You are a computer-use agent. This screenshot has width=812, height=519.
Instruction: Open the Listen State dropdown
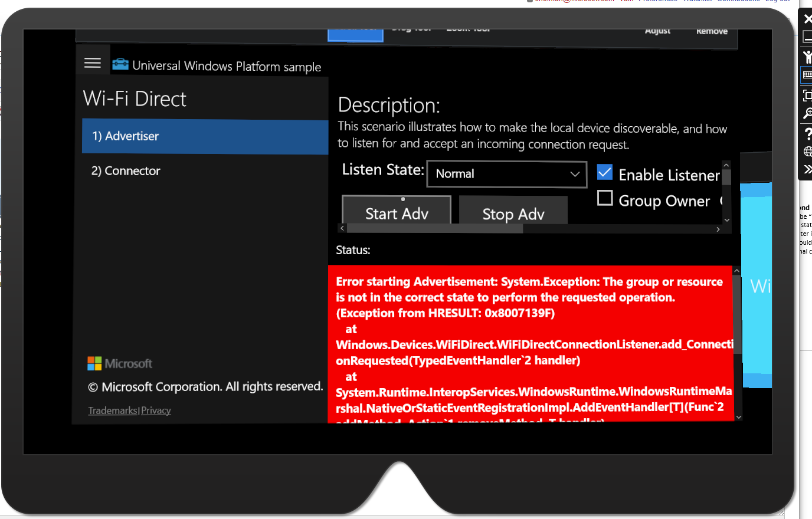(x=506, y=174)
